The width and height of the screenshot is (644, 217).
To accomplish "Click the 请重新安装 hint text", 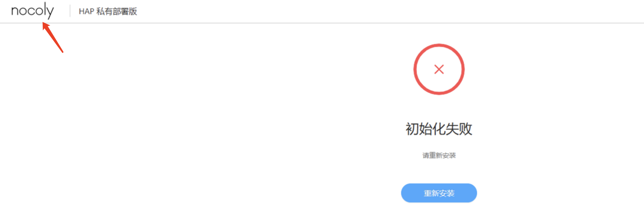I will (439, 155).
